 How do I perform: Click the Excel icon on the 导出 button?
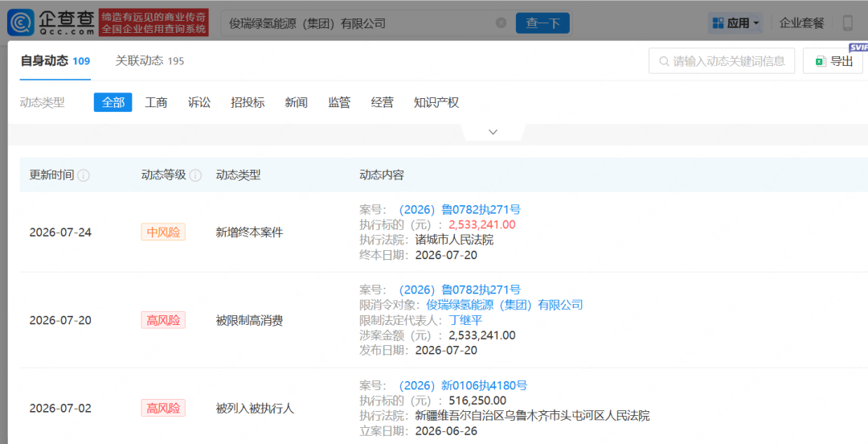click(821, 61)
